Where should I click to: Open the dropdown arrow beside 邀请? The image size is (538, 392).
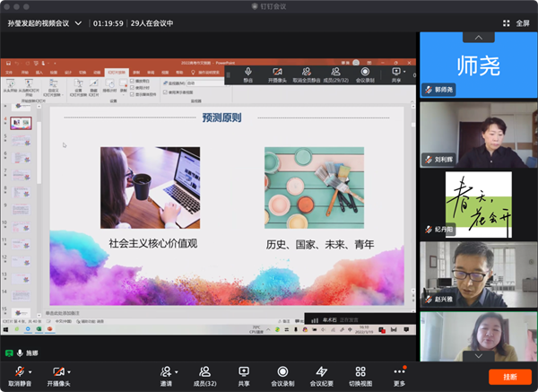177,372
